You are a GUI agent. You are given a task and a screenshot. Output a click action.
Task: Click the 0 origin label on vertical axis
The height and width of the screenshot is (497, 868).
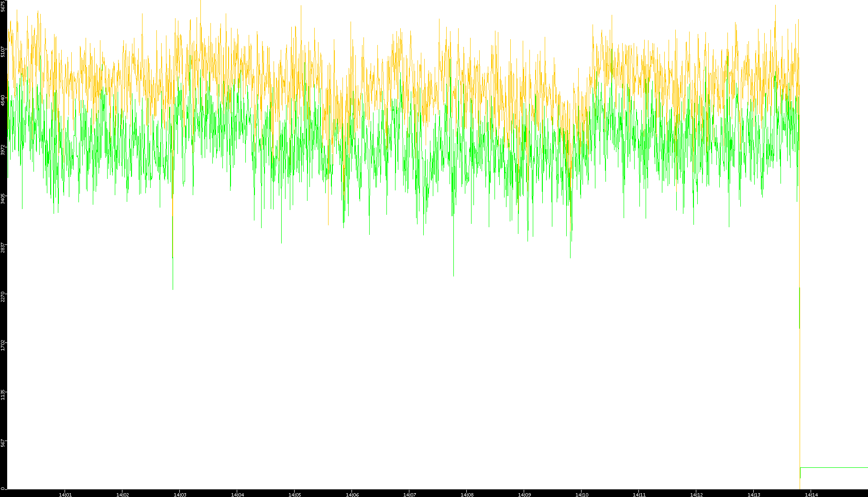click(3, 488)
